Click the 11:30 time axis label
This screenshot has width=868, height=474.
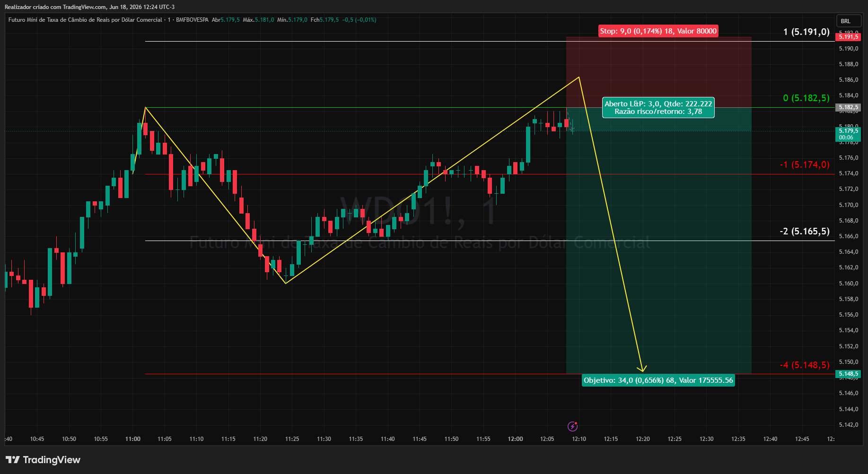pos(324,439)
